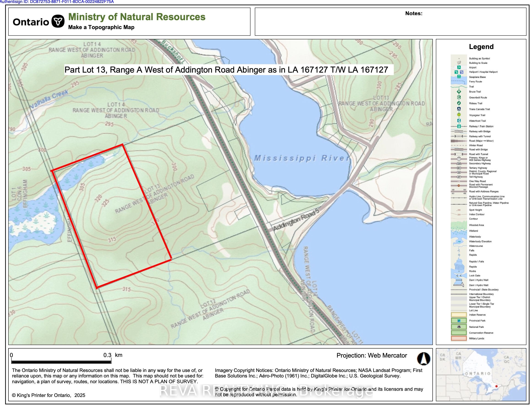Screen dimensions: 532x410
Task: Click the Train Station legend icon
Action: coord(459,126)
